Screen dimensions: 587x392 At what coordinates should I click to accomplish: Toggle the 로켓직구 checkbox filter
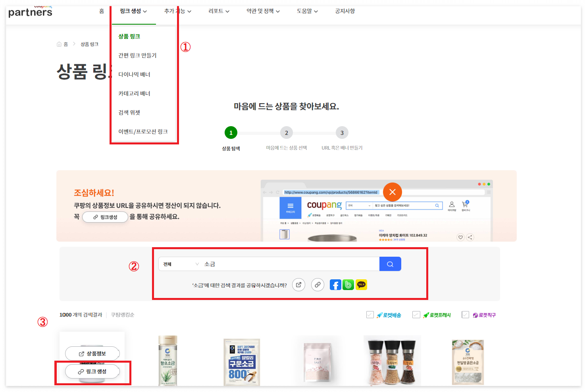coord(465,315)
